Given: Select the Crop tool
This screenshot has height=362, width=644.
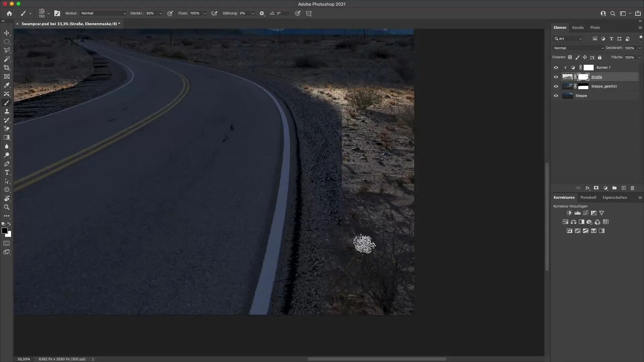Looking at the screenshot, I should (x=7, y=68).
